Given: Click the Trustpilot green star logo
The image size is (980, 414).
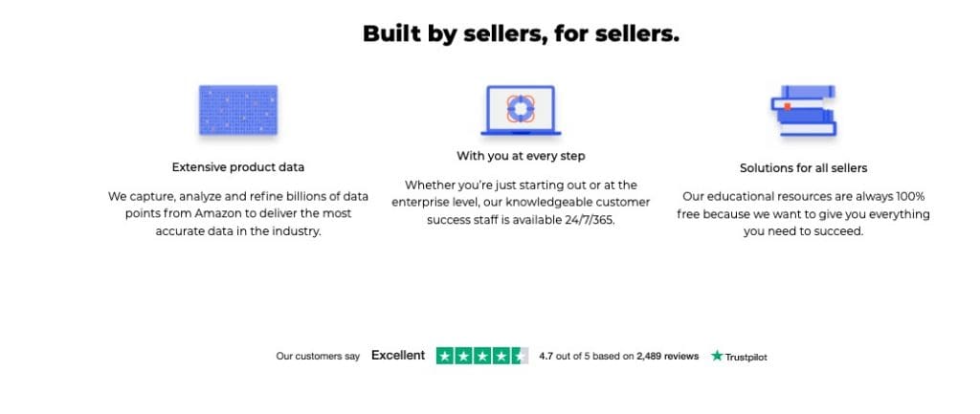Looking at the screenshot, I should coord(717,356).
